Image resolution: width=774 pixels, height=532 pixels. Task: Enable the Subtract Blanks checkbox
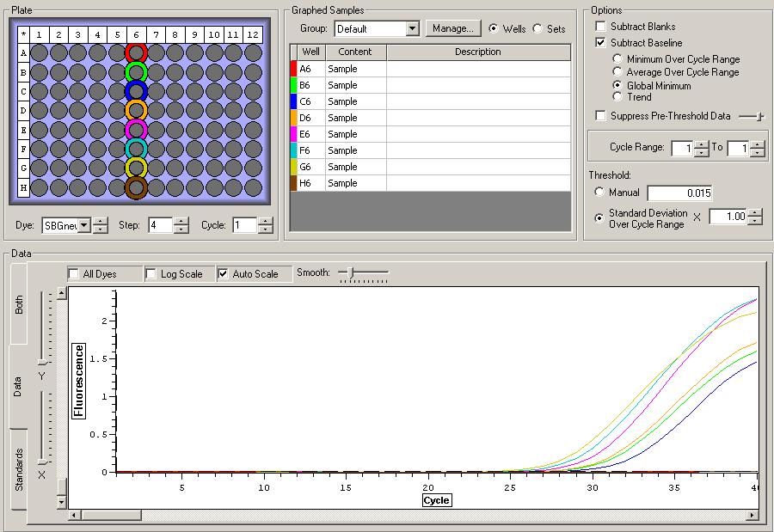coord(601,26)
